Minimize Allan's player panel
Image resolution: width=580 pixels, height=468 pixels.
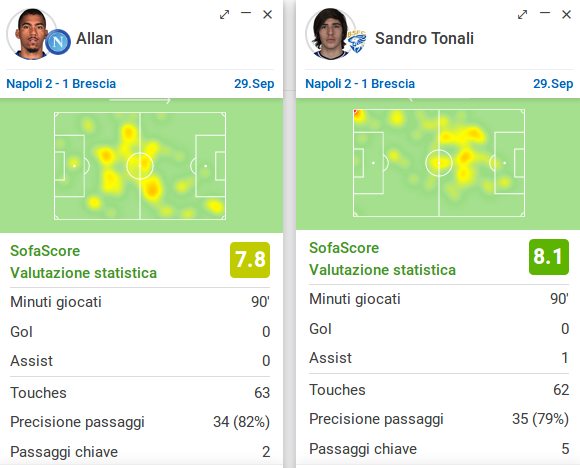click(246, 13)
